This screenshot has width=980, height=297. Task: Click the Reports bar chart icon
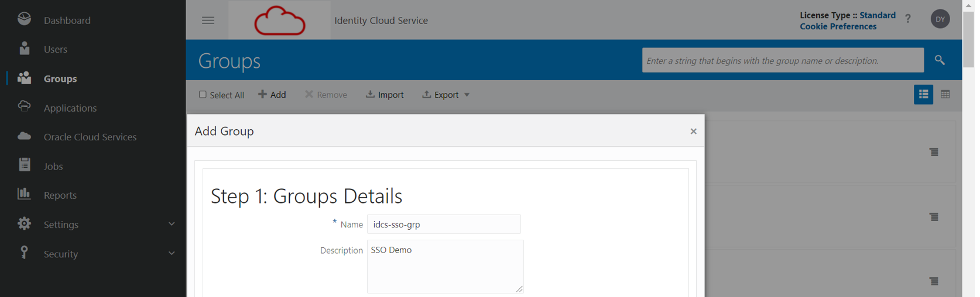(x=24, y=194)
